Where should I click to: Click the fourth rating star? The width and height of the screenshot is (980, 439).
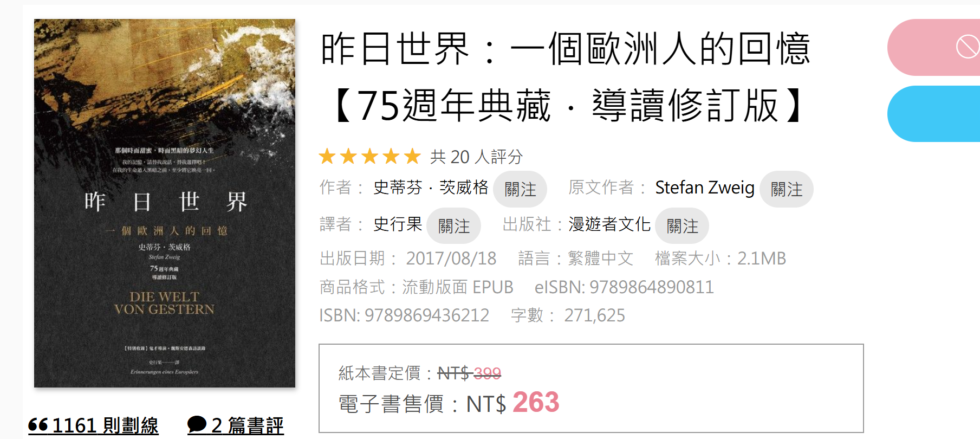(391, 157)
